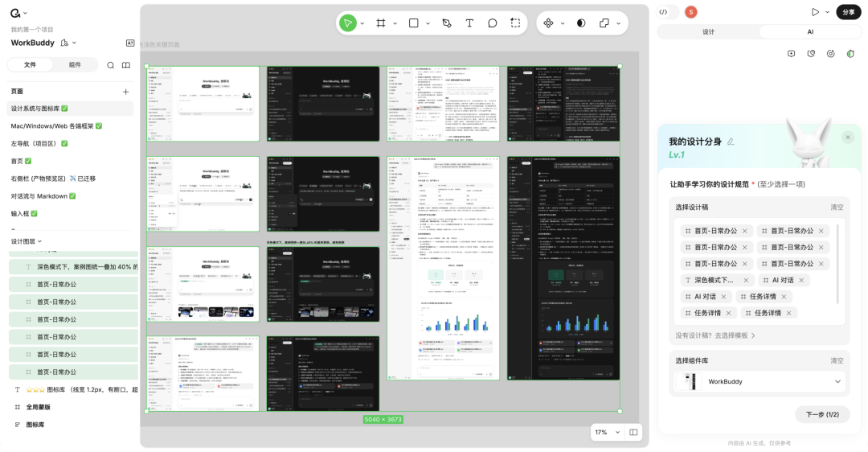868x452 pixels.
Task: Open the 左导航（项目区）page
Action: [70, 143]
